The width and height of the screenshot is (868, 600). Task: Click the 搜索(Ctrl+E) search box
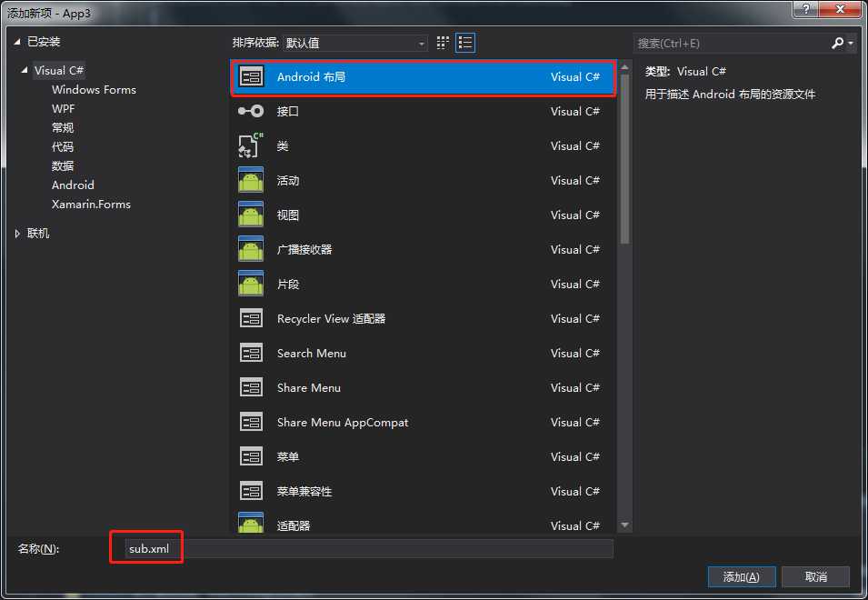731,43
